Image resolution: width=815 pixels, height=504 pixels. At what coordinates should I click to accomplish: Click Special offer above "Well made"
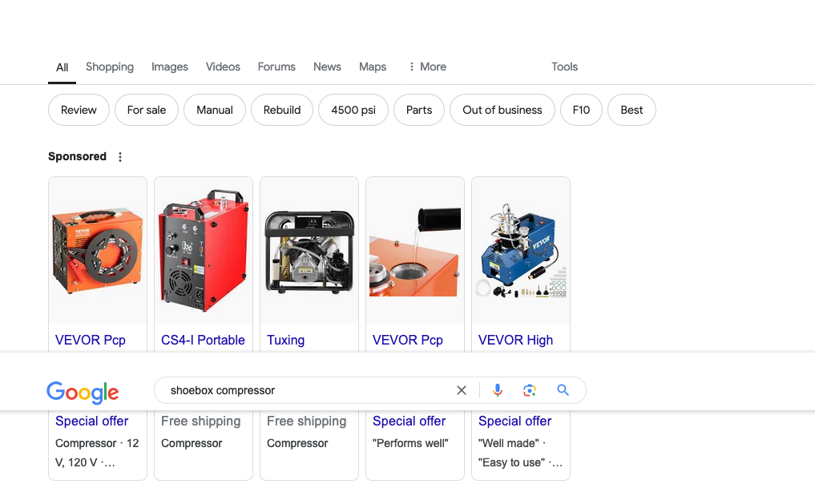(x=514, y=421)
